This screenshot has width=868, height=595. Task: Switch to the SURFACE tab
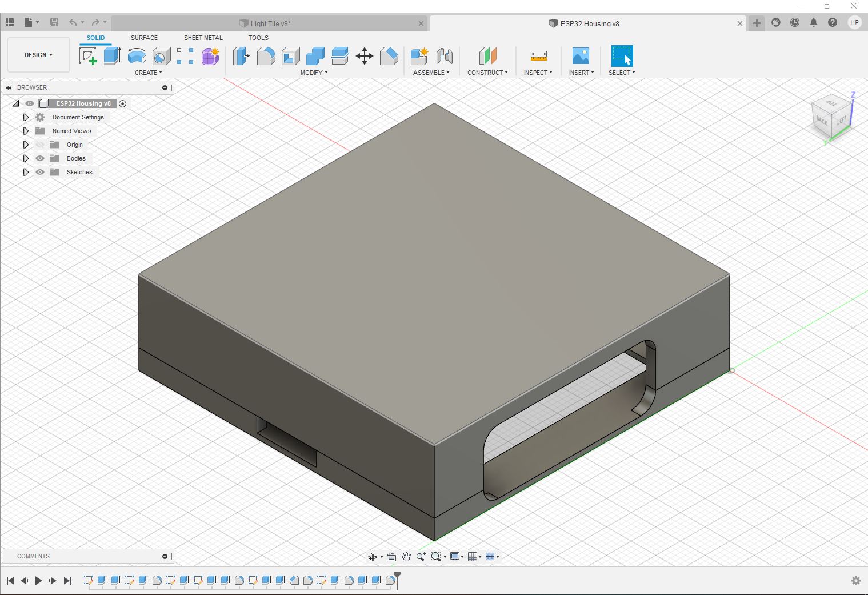coord(144,38)
